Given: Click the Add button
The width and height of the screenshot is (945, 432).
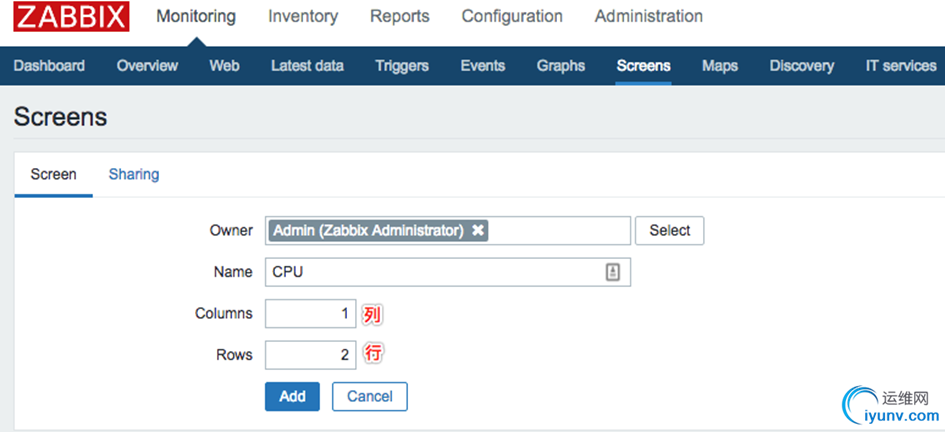Looking at the screenshot, I should 292,396.
